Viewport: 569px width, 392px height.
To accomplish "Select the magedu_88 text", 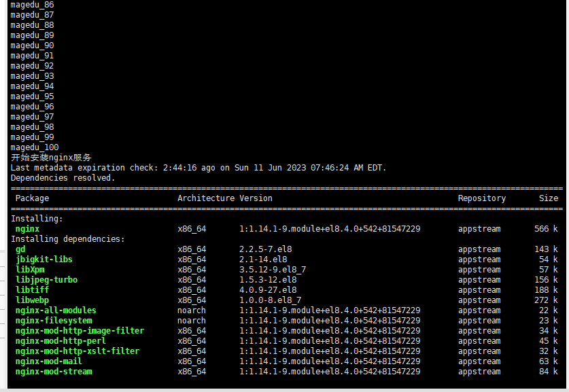I will point(33,25).
